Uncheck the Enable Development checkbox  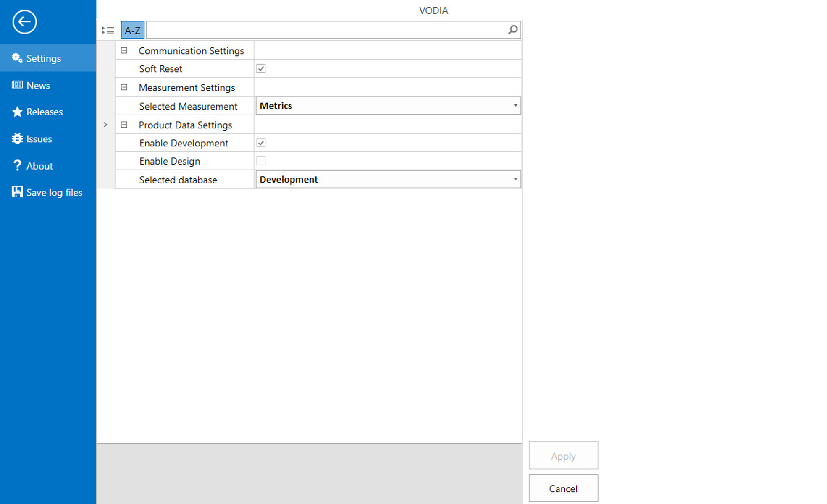coord(261,143)
